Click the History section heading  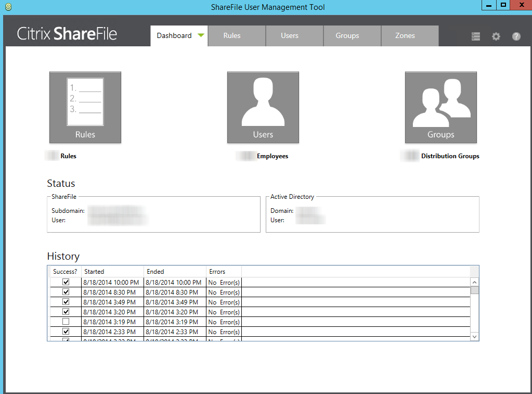pos(63,256)
